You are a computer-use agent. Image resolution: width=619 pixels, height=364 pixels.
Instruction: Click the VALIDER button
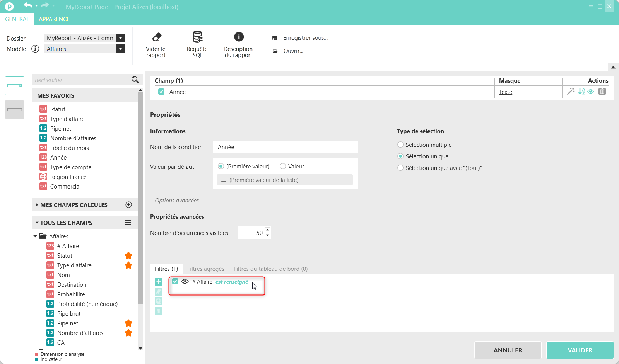click(x=580, y=350)
